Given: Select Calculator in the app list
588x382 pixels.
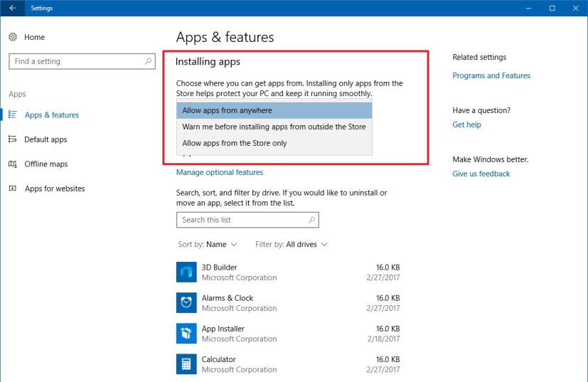Looking at the screenshot, I should coord(288,364).
